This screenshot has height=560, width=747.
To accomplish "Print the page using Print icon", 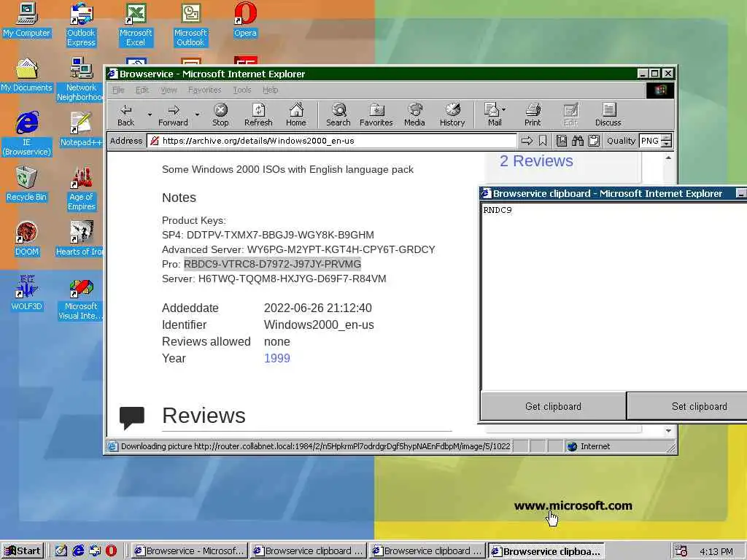I will [533, 115].
